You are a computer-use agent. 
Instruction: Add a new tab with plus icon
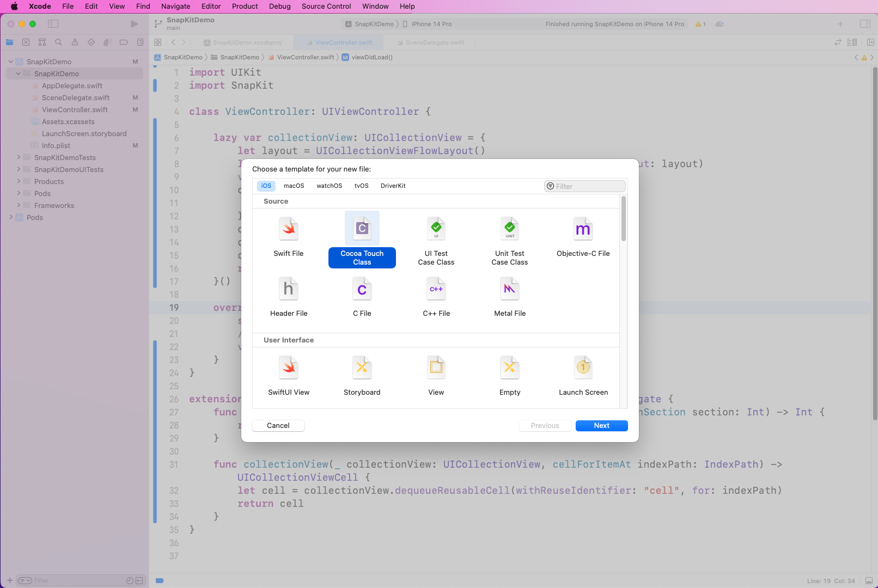840,24
